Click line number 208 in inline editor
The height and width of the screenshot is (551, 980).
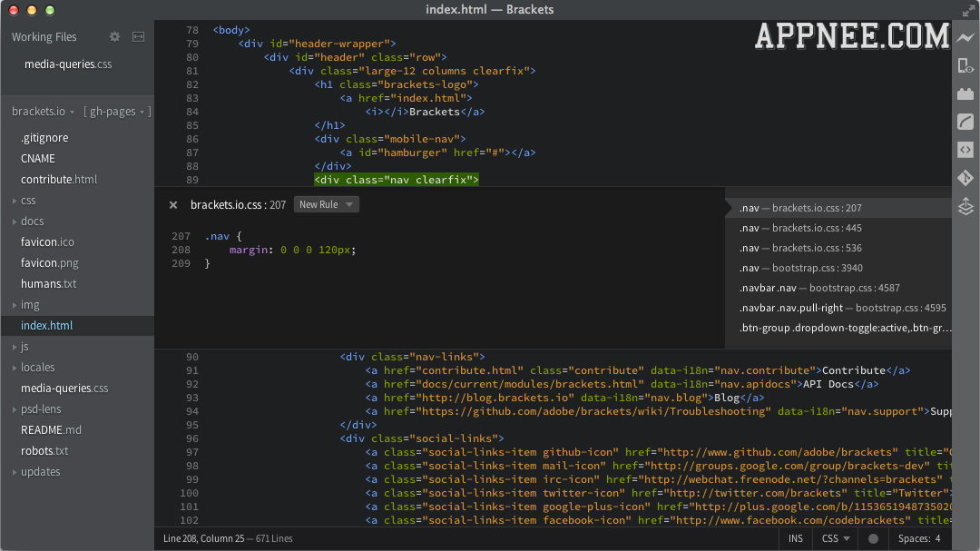click(x=181, y=251)
